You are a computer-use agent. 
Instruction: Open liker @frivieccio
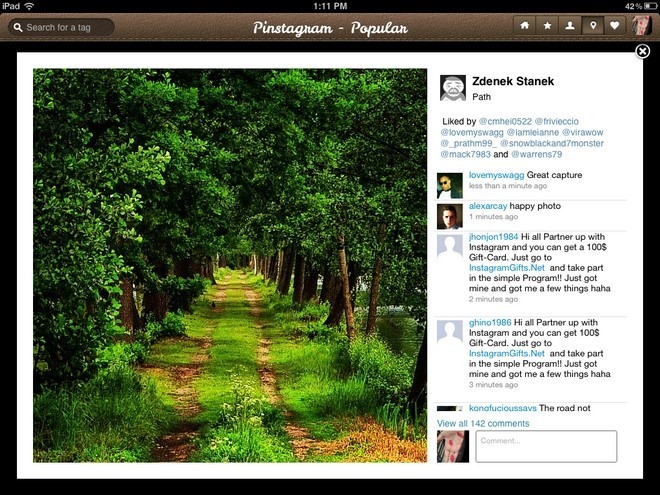click(556, 121)
